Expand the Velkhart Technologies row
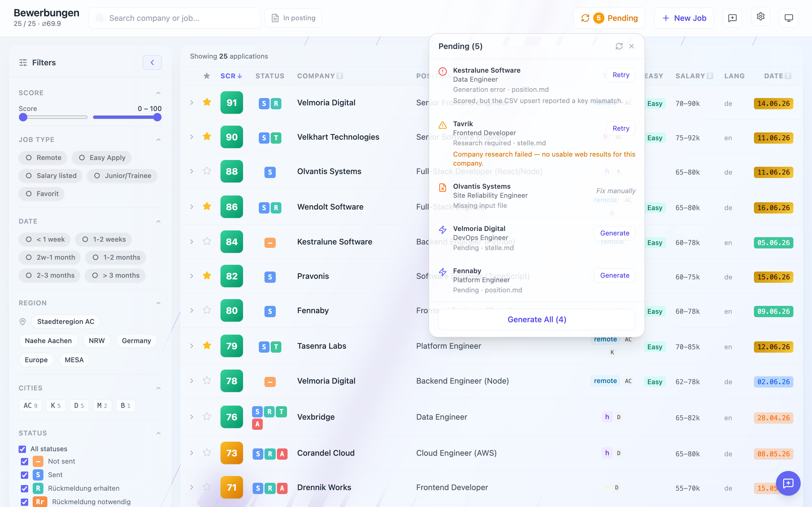Viewport: 812px width, 507px height. click(x=192, y=137)
